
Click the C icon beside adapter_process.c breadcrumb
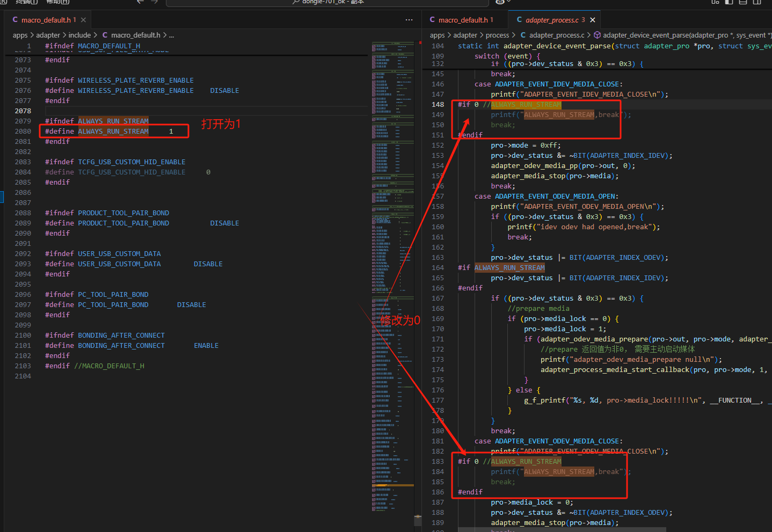click(x=523, y=35)
